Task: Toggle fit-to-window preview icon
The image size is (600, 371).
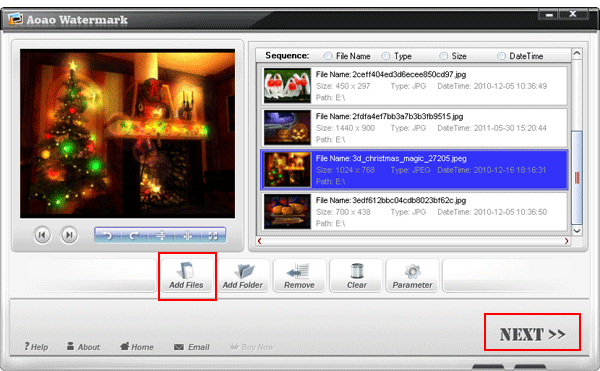Action: pyautogui.click(x=213, y=236)
